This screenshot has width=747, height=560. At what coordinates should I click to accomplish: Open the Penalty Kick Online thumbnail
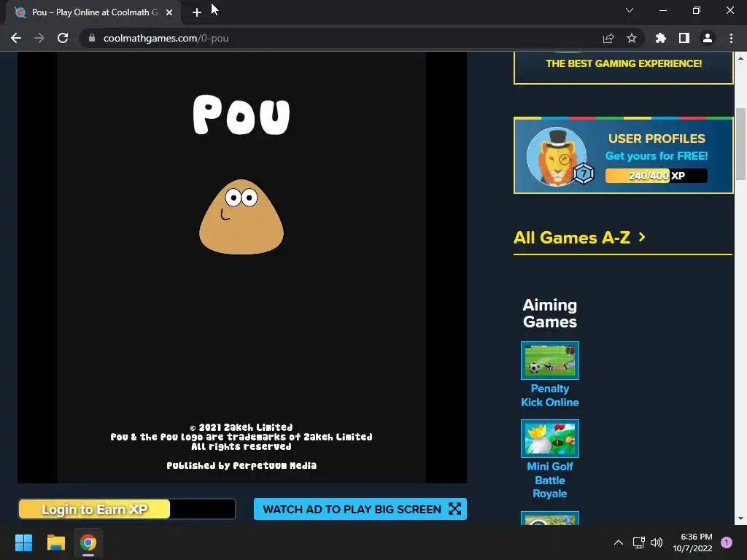(x=550, y=360)
